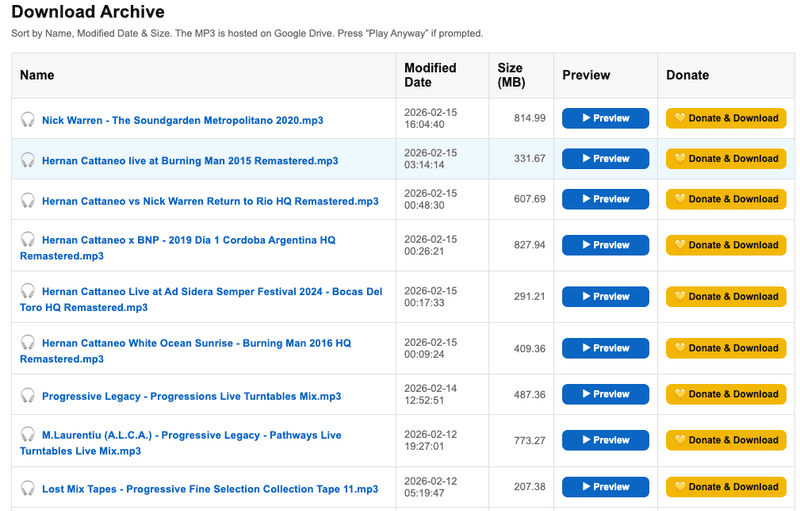800x511 pixels.
Task: Click headphones icon beside Cordoba Argentina file
Action: tap(28, 240)
